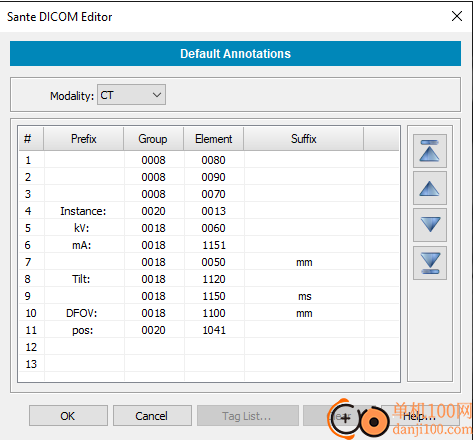This screenshot has height=440, width=476.
Task: Select element cell 1150
Action: (214, 296)
